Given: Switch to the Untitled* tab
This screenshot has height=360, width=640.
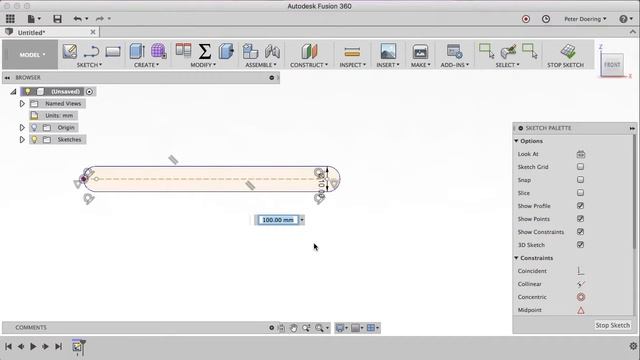Looking at the screenshot, I should 32,32.
